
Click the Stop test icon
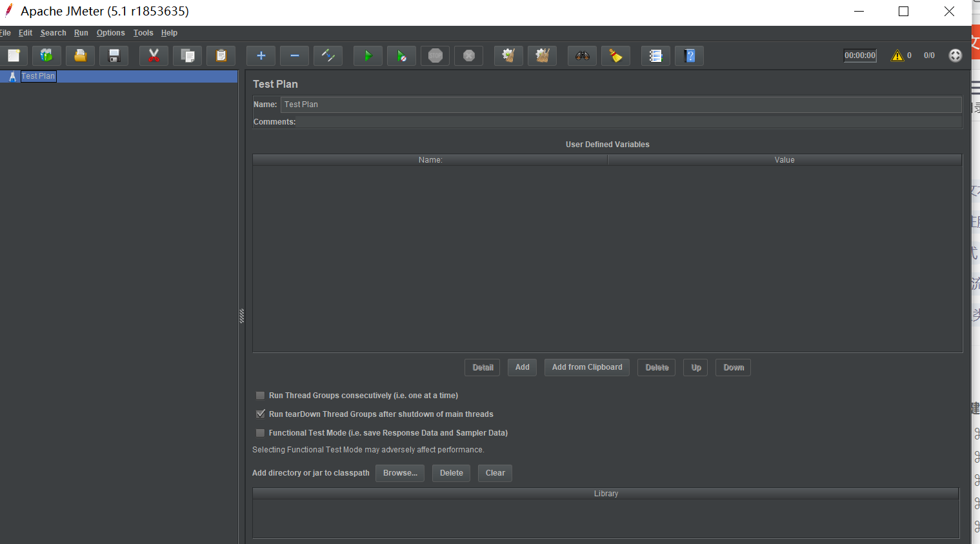[435, 55]
